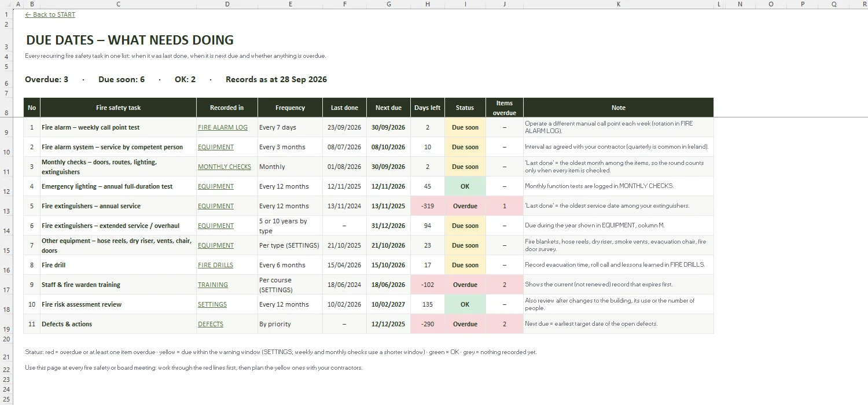Click the 'Days left' header cell
The width and height of the screenshot is (868, 405).
[x=428, y=108]
